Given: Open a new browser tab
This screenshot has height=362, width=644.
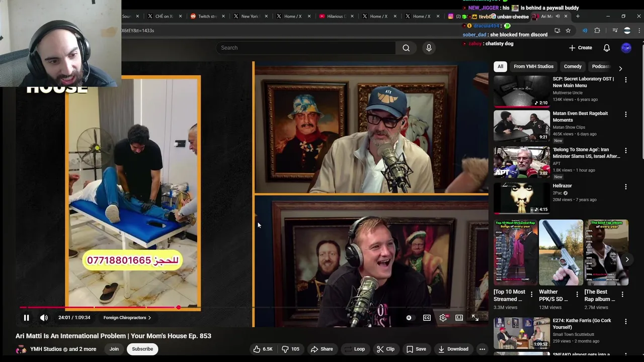Looking at the screenshot, I should (x=578, y=16).
